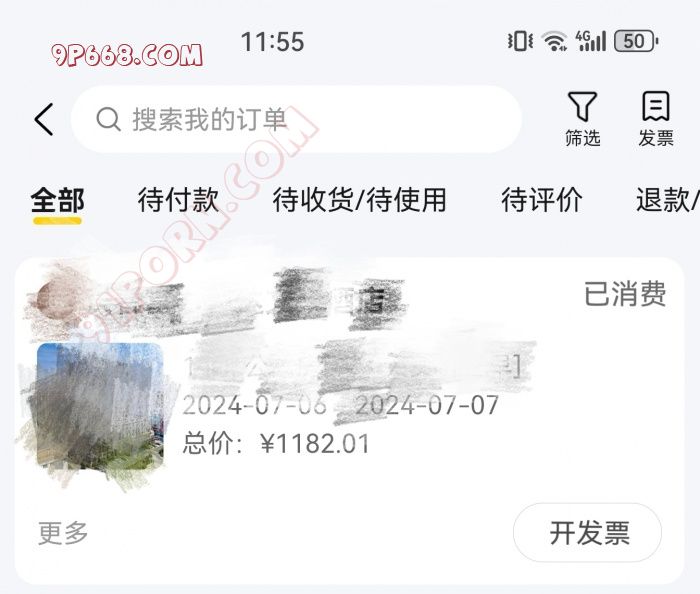
Task: Click the search magnifier icon
Action: [108, 119]
